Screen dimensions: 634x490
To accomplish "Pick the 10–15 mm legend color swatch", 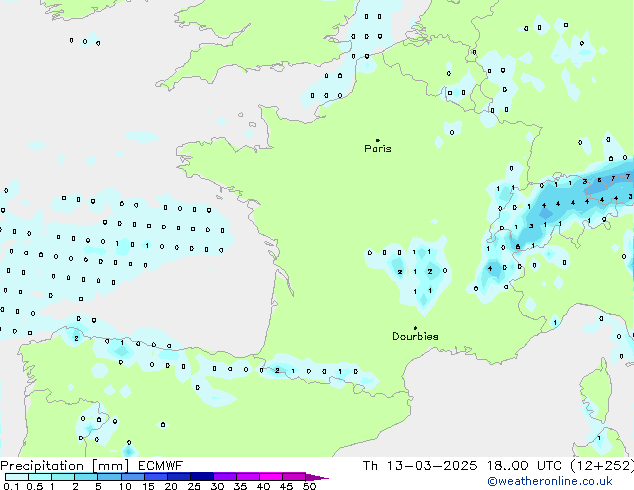I will [x=133, y=477].
